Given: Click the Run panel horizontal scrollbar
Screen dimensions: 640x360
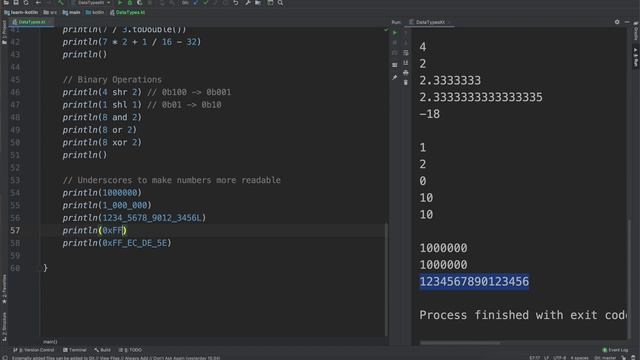Looking at the screenshot, I should [x=460, y=343].
